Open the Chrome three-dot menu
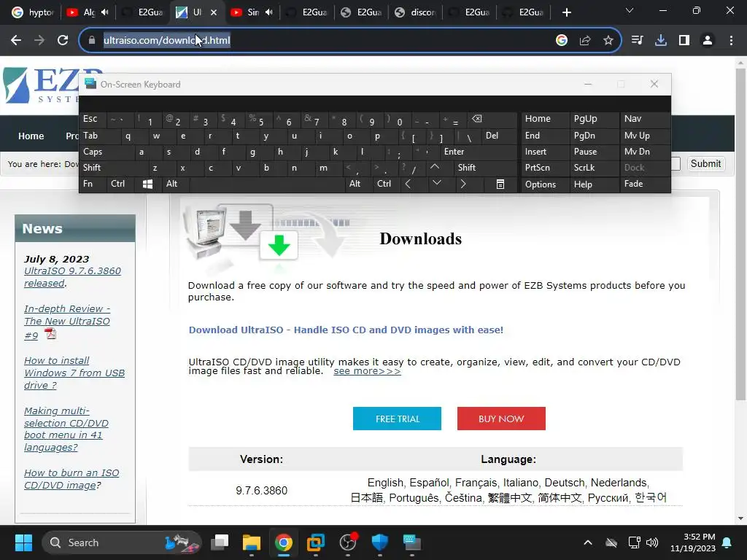 pos(731,41)
